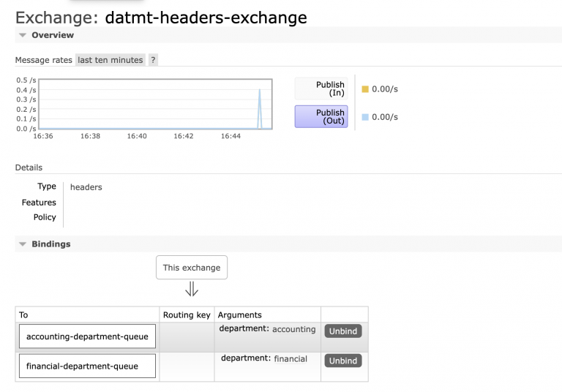Image resolution: width=562 pixels, height=392 pixels.
Task: Click the blue Publish (Out) legend swatch
Action: (365, 117)
